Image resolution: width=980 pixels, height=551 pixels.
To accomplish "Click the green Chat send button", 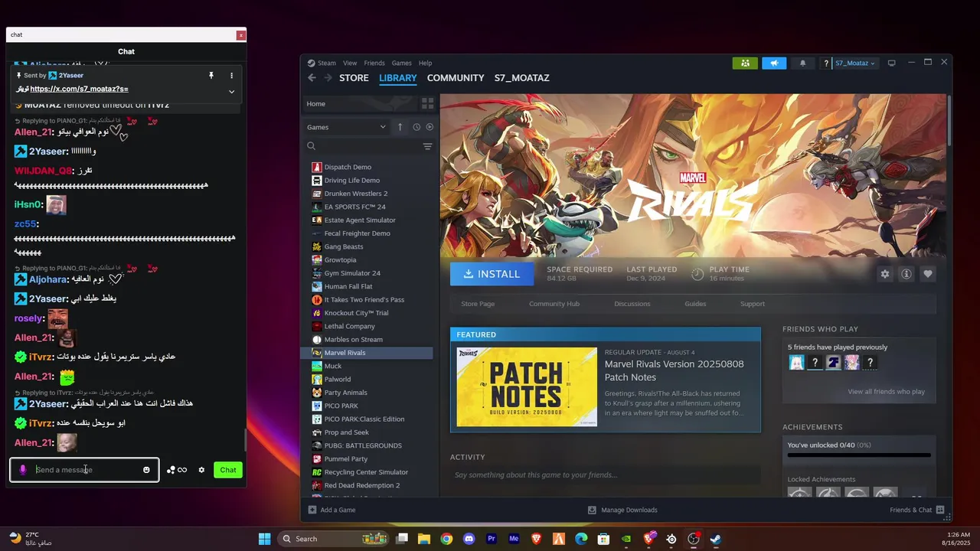I will pyautogui.click(x=228, y=470).
